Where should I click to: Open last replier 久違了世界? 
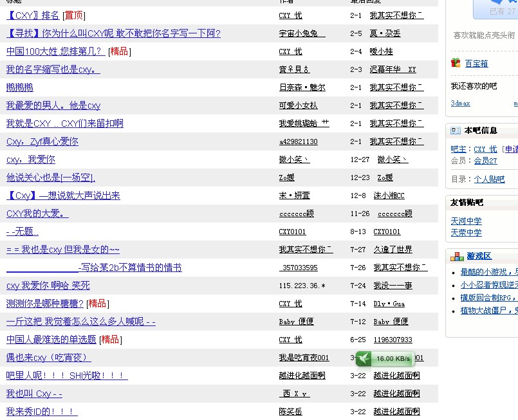(x=393, y=250)
